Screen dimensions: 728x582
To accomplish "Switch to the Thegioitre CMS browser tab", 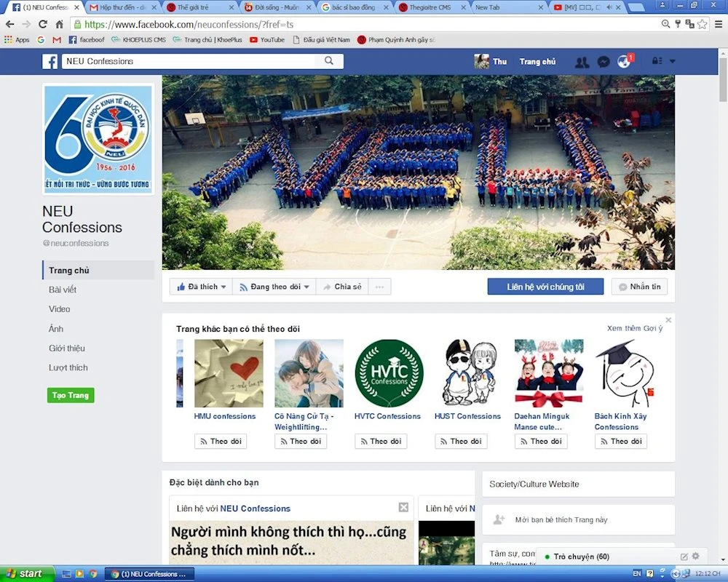I will (430, 7).
